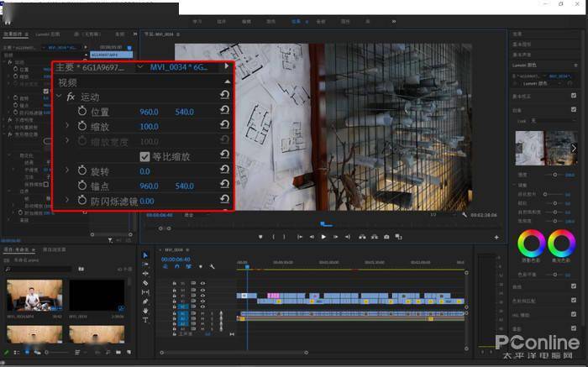Expand the 防闪烁滤镜 property

click(x=67, y=200)
